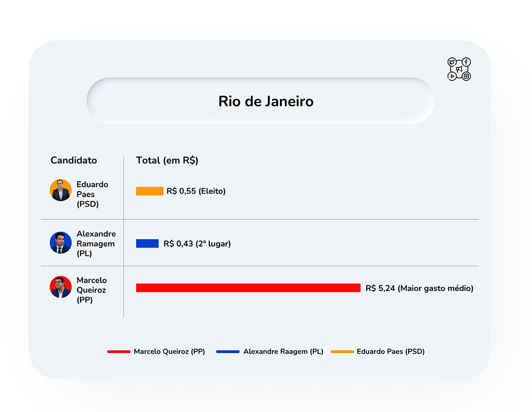This screenshot has height=412, width=532.
Task: Click the Rio de Janeiro title pill
Action: coord(261,101)
